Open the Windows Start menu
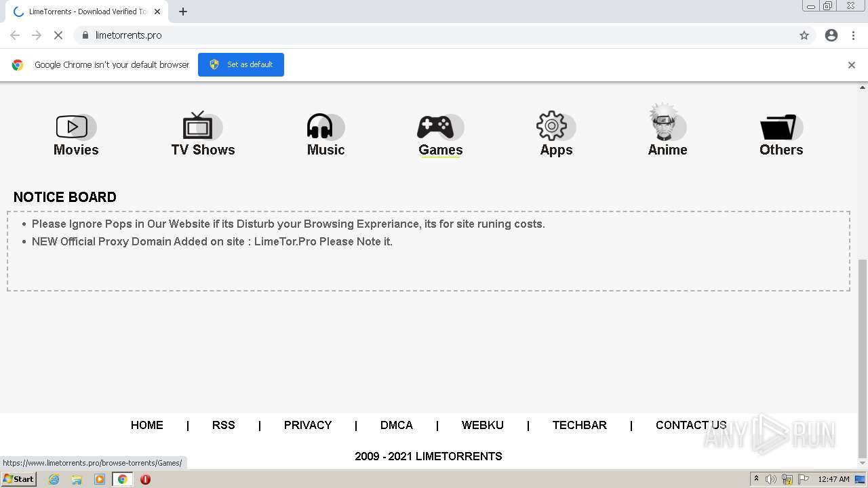 19,479
